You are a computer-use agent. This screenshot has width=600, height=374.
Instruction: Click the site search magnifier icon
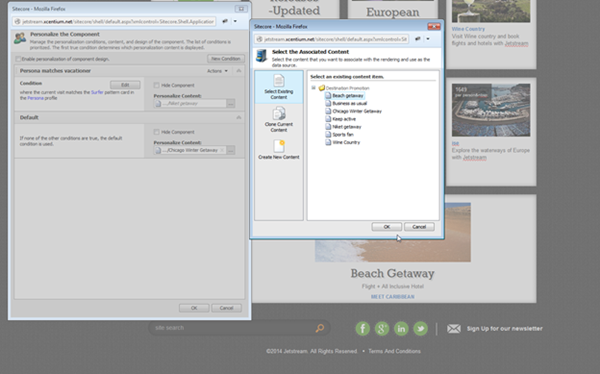[320, 328]
